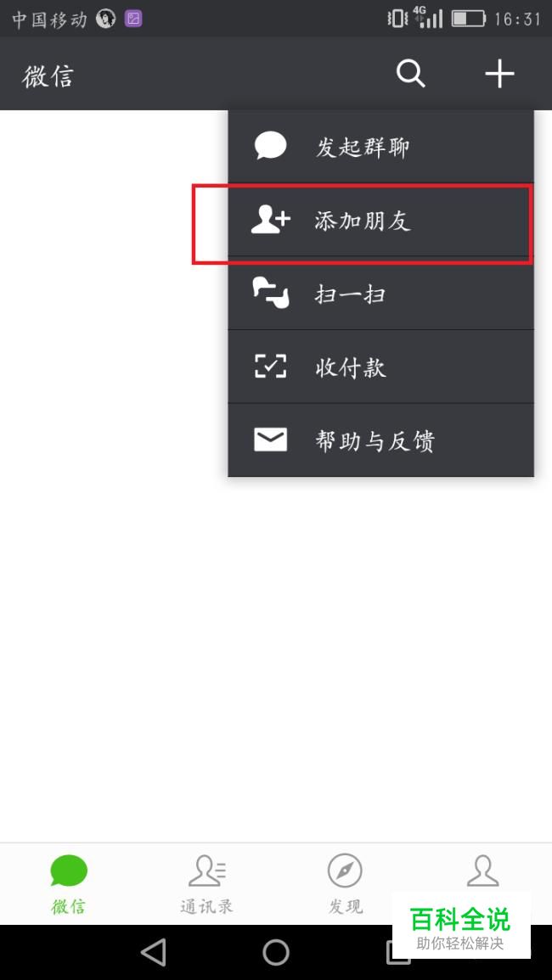This screenshot has width=552, height=980.
Task: Tap the scan QR code icon
Action: pos(270,293)
